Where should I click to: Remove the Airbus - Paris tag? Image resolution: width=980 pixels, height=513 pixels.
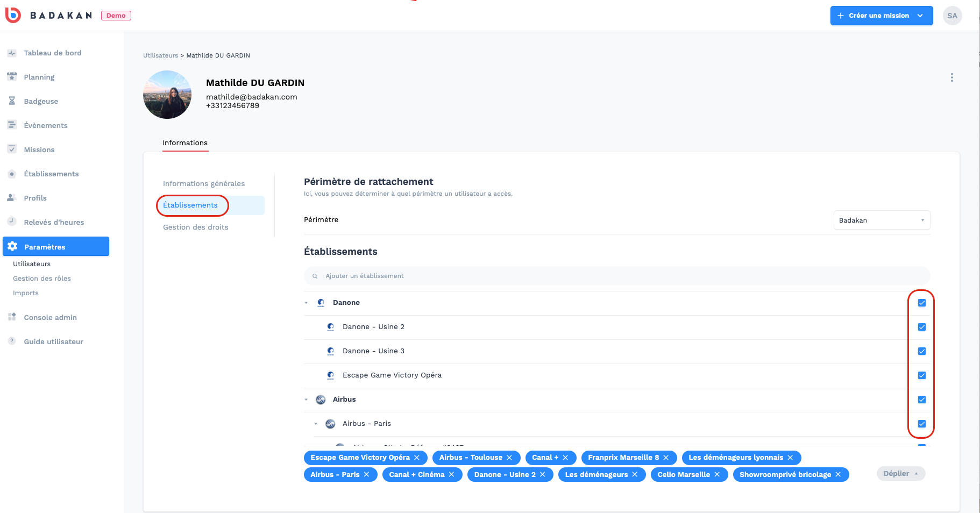pos(366,474)
